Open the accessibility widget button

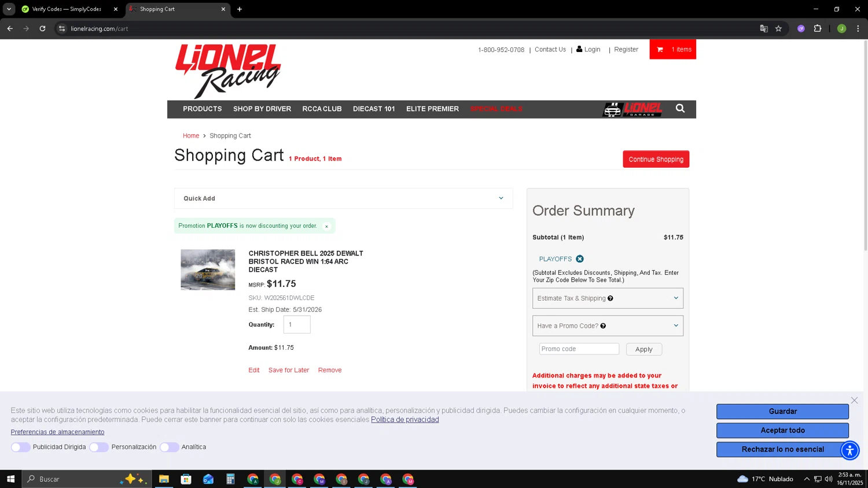849,450
